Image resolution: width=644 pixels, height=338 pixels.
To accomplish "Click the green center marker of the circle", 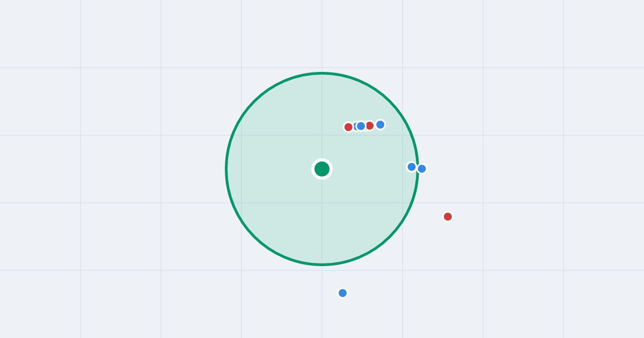I will tap(322, 169).
